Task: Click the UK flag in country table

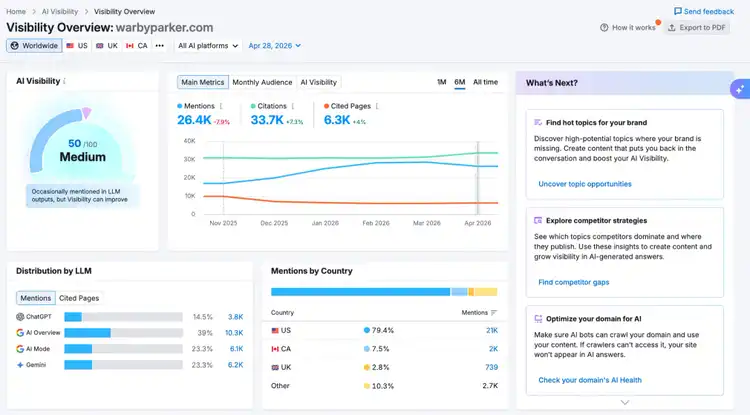Action: (275, 367)
